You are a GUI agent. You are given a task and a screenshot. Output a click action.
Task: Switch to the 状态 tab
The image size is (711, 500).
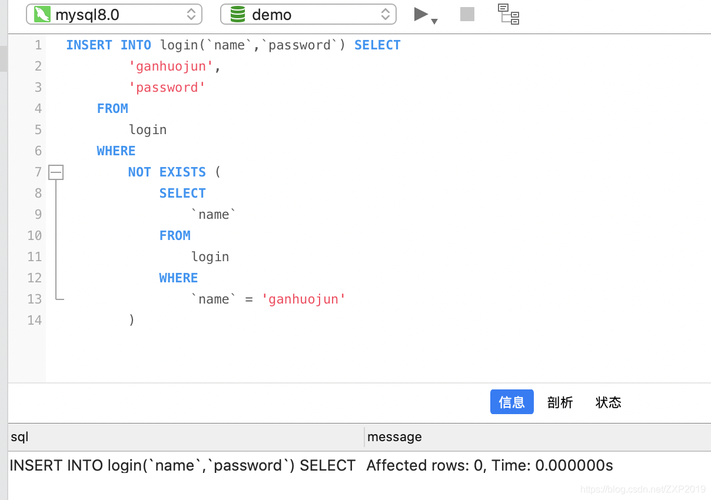click(608, 402)
